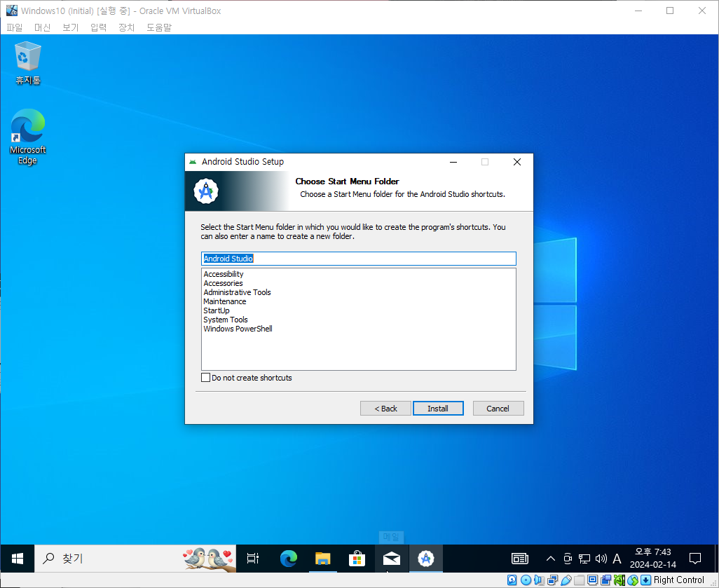
Task: Click the Install button in the setup wizard
Action: coord(438,408)
